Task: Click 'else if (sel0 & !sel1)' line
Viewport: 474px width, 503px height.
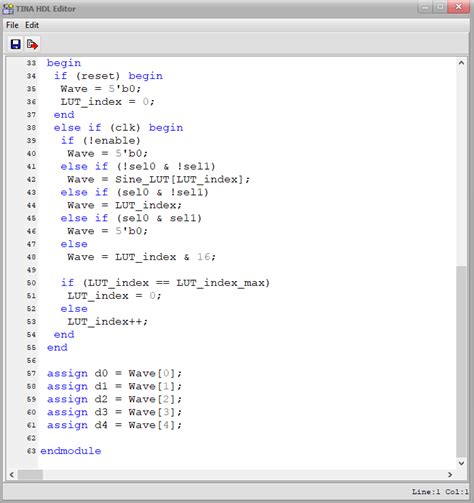Action: [x=134, y=192]
